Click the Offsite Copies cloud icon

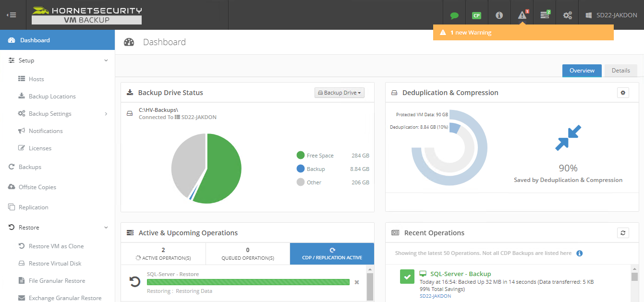click(12, 187)
